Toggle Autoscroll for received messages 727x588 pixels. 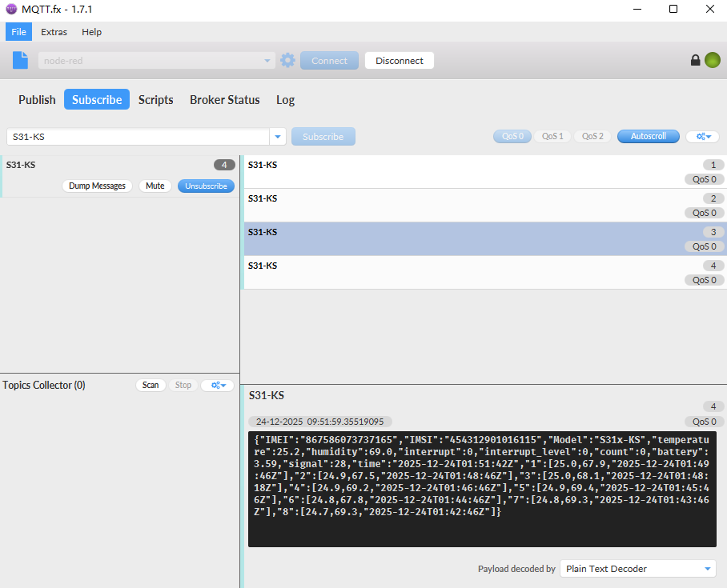click(x=649, y=136)
